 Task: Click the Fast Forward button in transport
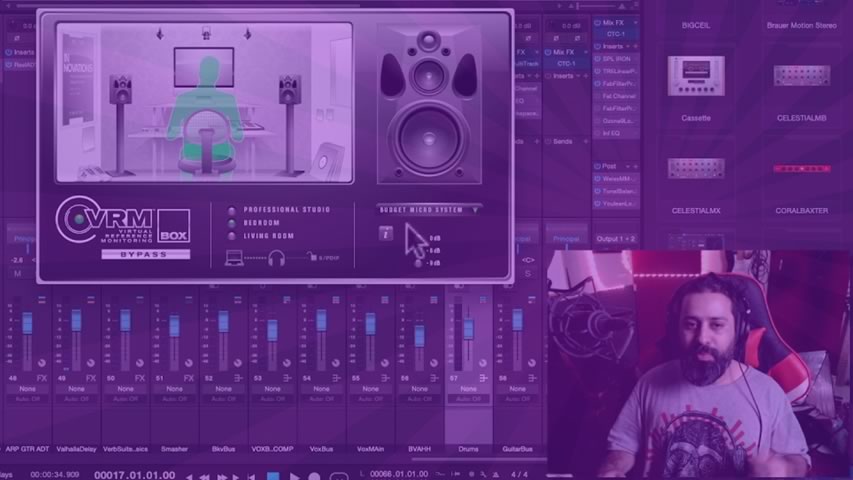click(222, 477)
